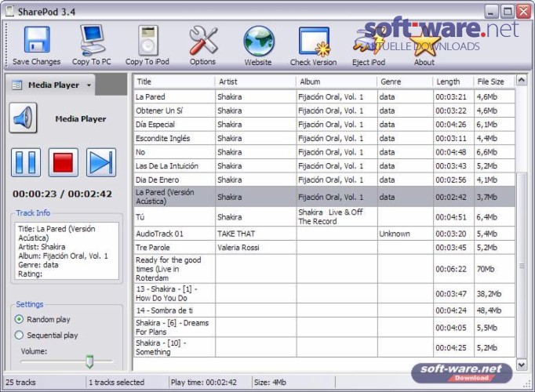Viewport: 535px width, 392px height.
Task: Click the '48,4Mb' file size cell
Action: (494, 310)
